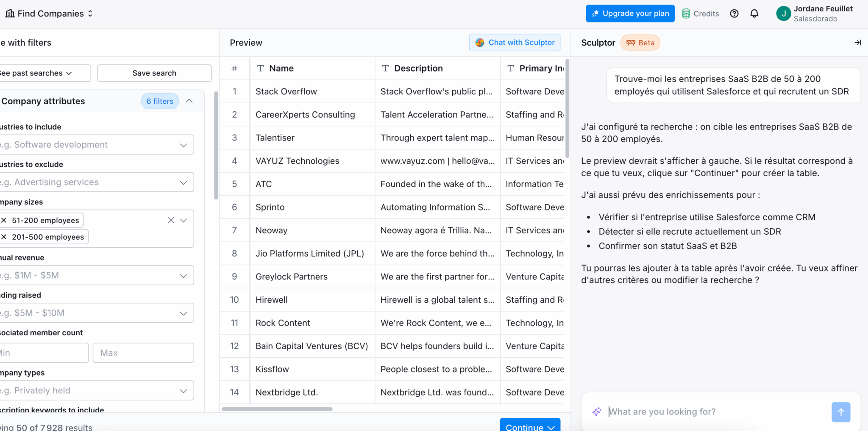Click the Continue button
Image resolution: width=868 pixels, height=431 pixels.
coord(530,425)
